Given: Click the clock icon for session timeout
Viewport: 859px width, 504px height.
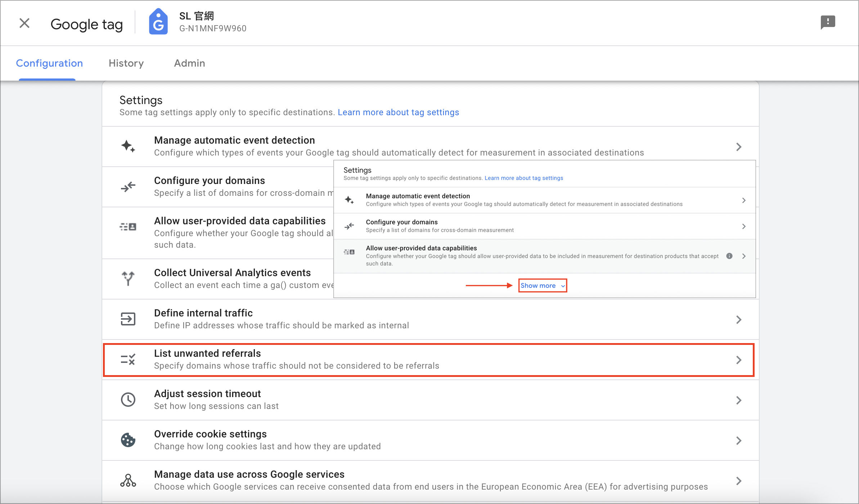Looking at the screenshot, I should (128, 400).
